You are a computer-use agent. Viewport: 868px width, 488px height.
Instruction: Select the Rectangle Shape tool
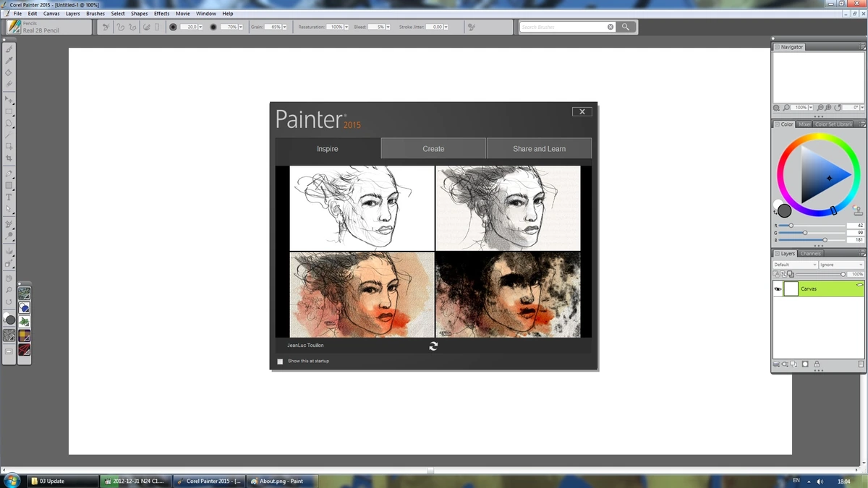[x=9, y=185]
